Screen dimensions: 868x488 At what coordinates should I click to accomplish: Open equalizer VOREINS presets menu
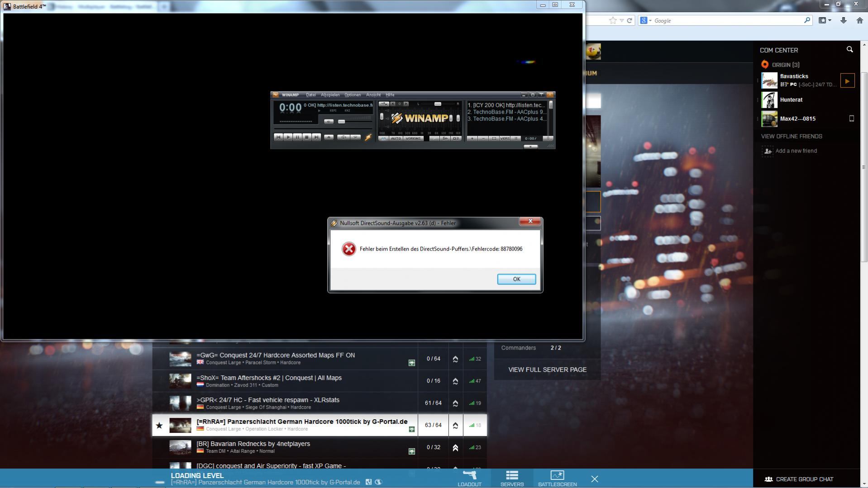(x=413, y=138)
